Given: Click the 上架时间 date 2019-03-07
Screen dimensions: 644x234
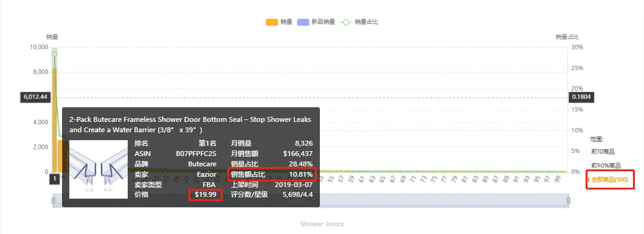Looking at the screenshot, I should (x=294, y=185).
